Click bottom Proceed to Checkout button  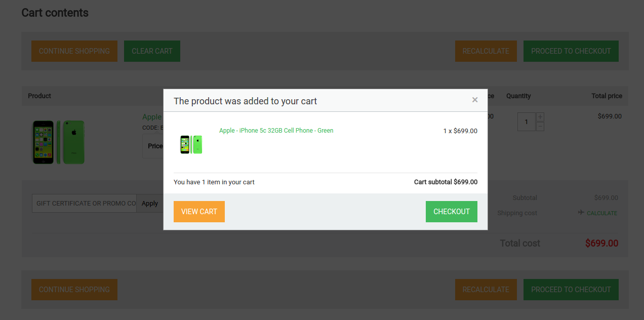click(x=571, y=290)
